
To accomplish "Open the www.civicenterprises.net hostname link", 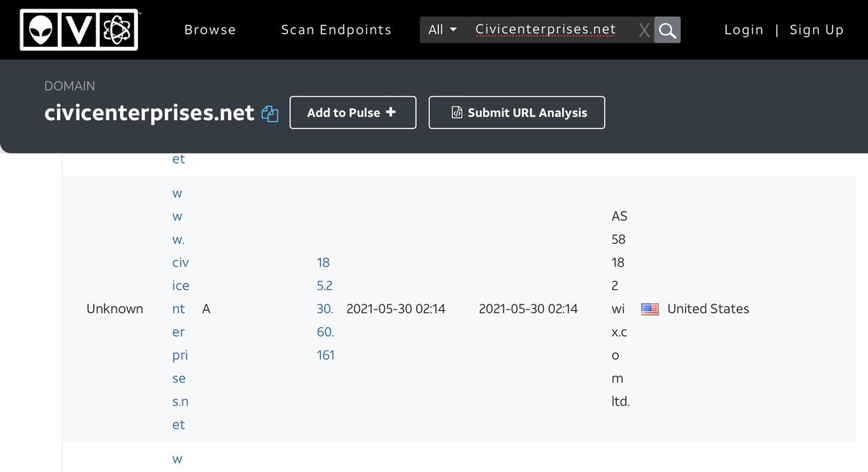I will click(x=179, y=309).
